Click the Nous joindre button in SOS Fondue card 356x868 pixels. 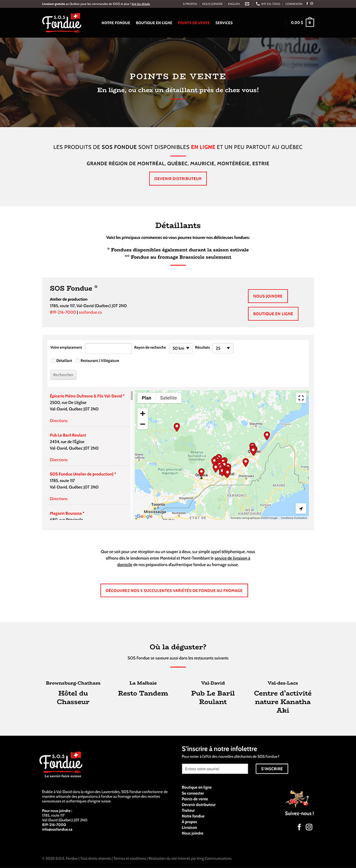(268, 296)
